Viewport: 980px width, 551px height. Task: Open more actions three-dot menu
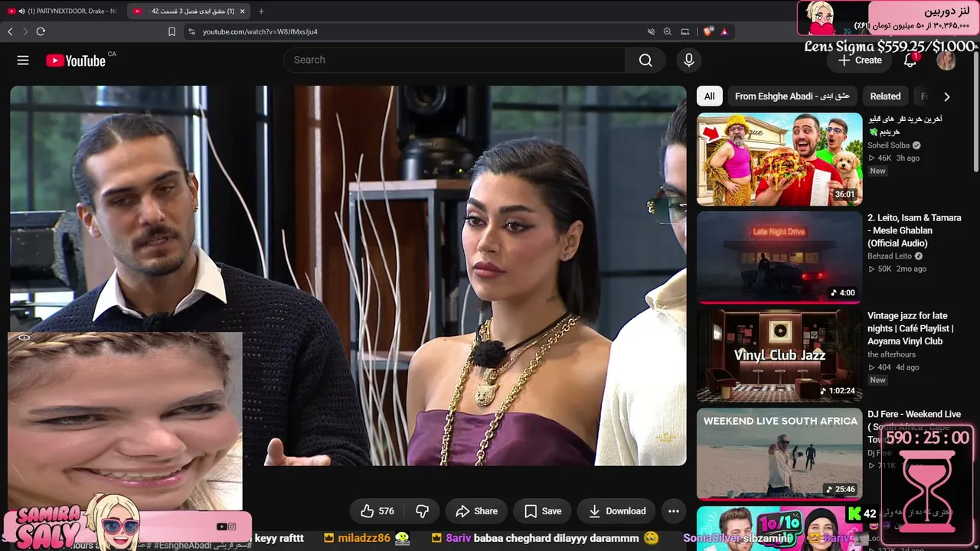coord(674,511)
